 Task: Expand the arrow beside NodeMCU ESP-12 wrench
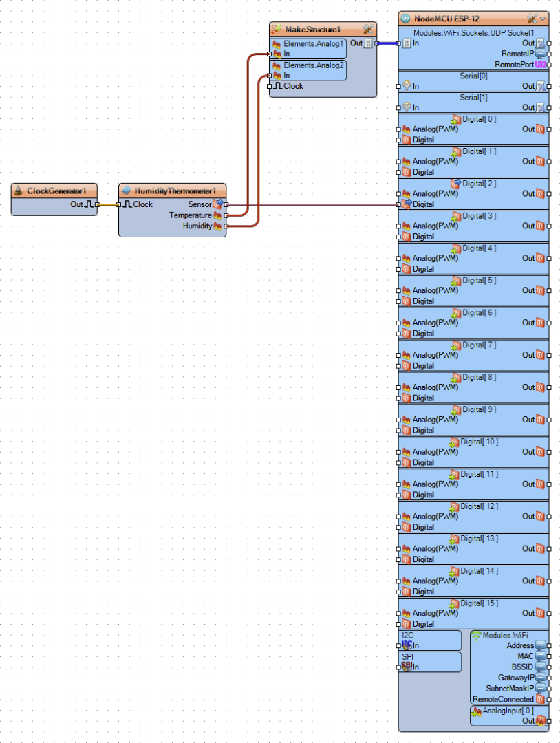[543, 19]
